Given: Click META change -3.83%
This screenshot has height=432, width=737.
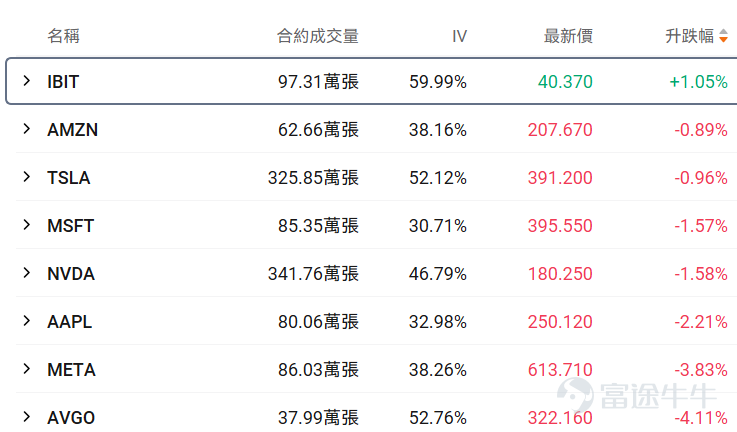Looking at the screenshot, I should click(x=701, y=369).
